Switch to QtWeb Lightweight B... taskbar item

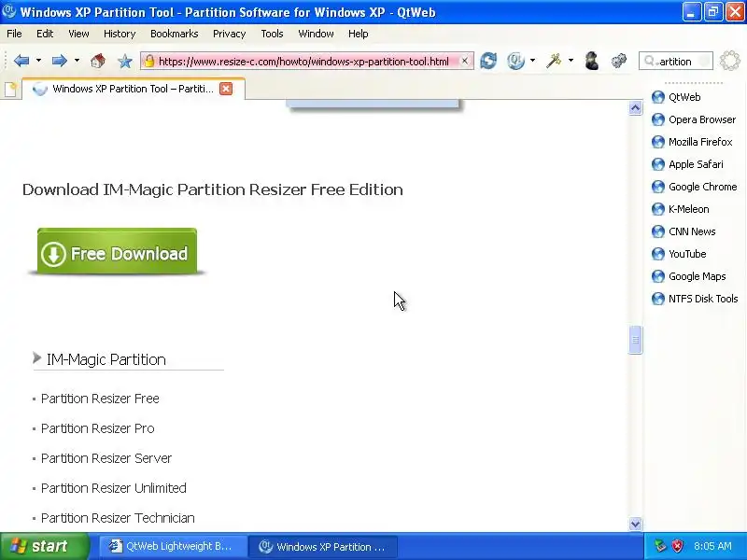(174, 546)
